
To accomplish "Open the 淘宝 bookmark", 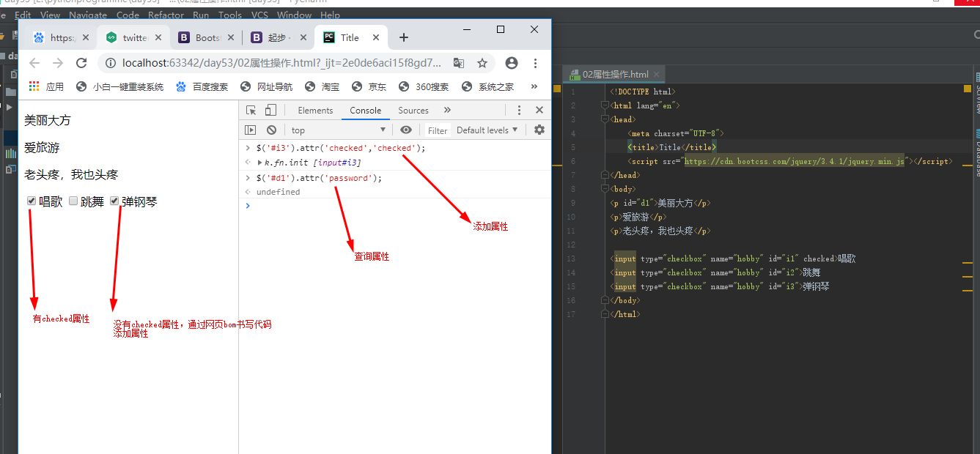I will tap(323, 86).
